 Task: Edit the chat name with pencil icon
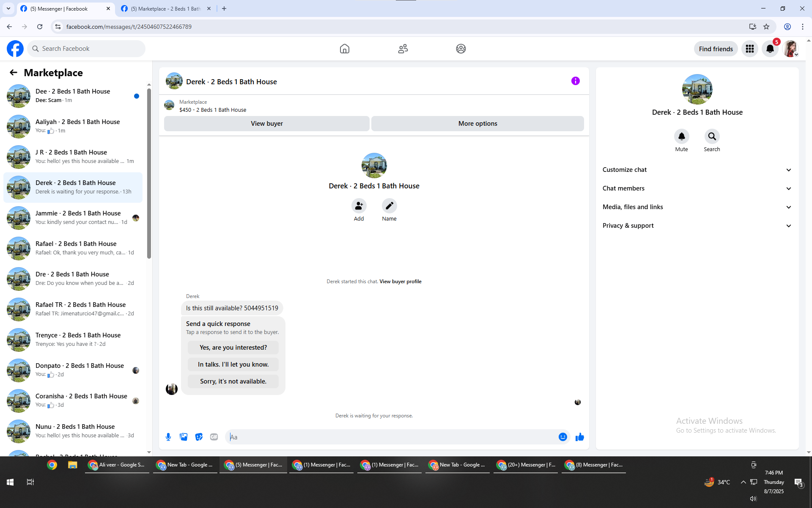tap(390, 206)
